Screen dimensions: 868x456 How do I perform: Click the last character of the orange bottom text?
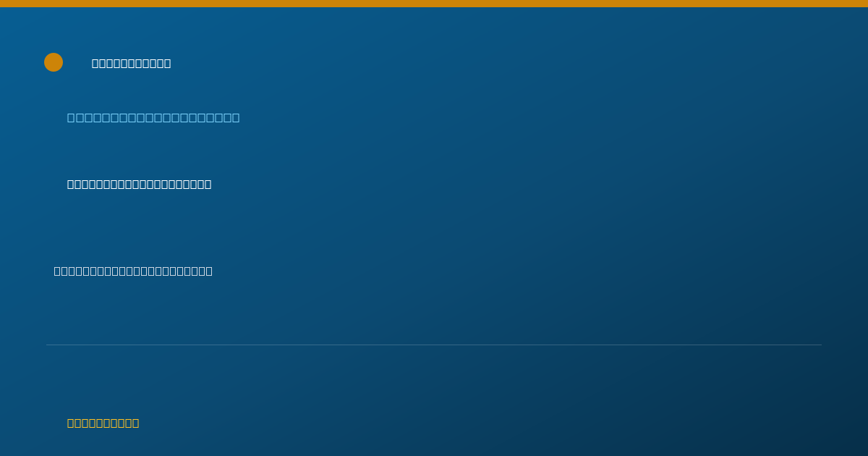click(x=135, y=423)
